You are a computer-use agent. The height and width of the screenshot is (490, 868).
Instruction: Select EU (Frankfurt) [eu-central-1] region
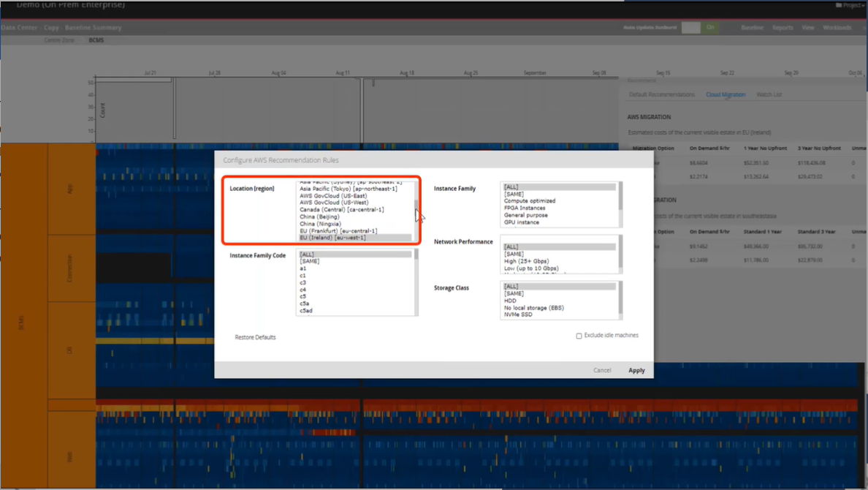(338, 231)
